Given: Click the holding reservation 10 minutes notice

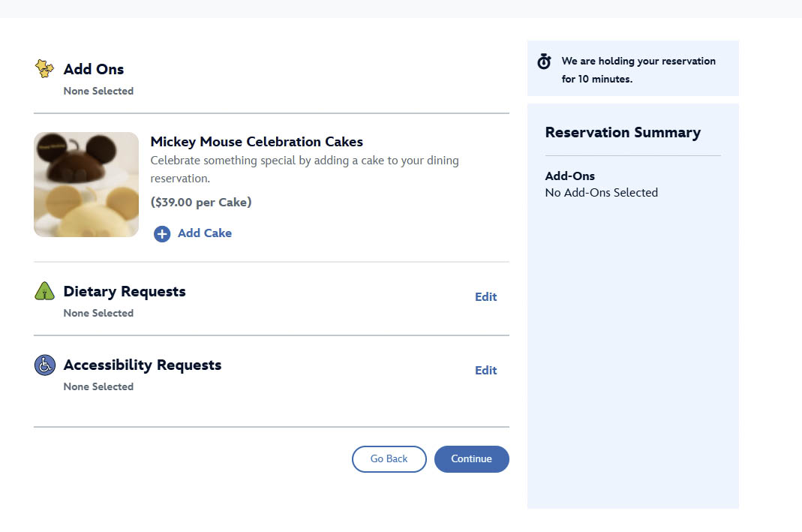Looking at the screenshot, I should pyautogui.click(x=638, y=70).
